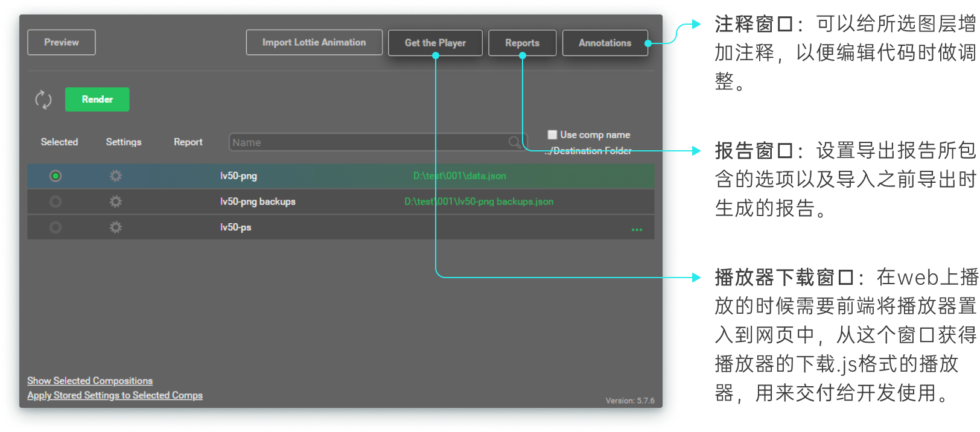Open settings gear for lv50-ps

115,227
